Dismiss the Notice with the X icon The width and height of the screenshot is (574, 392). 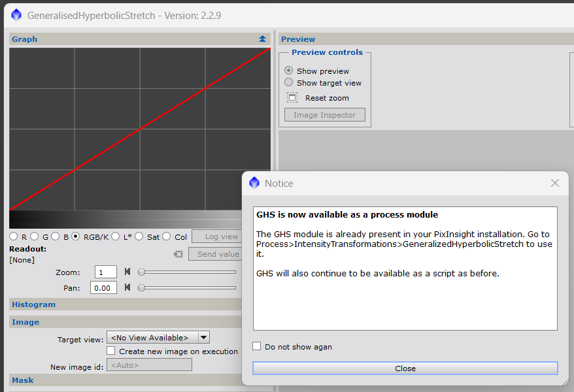click(x=555, y=183)
